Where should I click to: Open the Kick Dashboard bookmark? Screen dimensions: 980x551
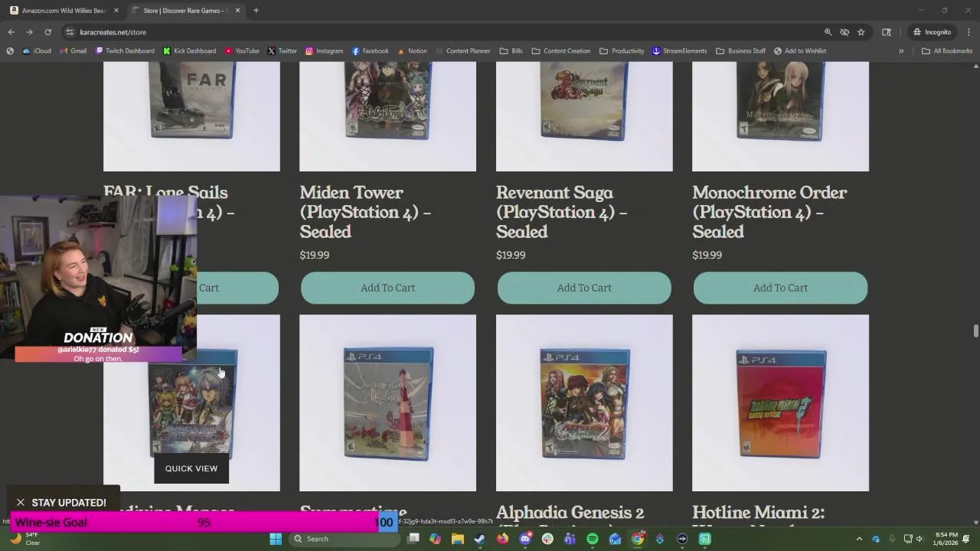coord(189,51)
